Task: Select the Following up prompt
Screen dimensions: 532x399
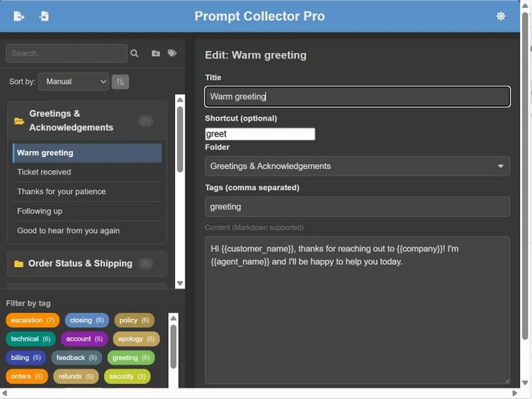Action: (87, 211)
